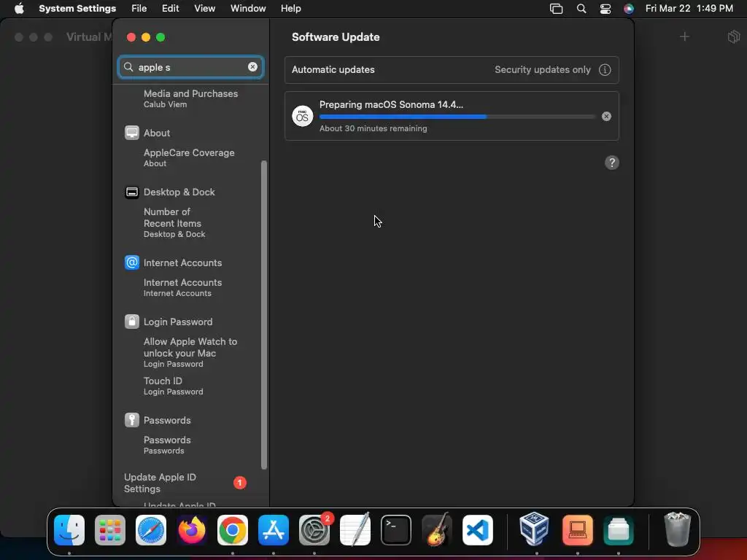Clear the search field text
Viewport: 747px width, 560px height.
tap(252, 67)
